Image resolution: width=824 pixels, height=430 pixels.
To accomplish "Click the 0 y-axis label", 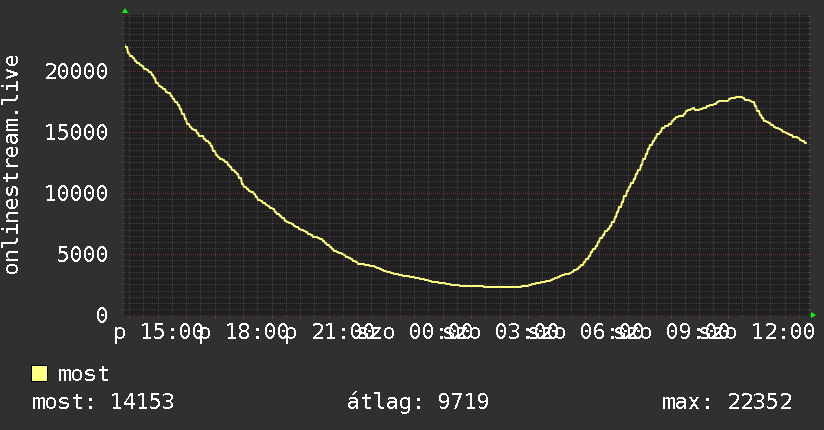I will pos(102,315).
